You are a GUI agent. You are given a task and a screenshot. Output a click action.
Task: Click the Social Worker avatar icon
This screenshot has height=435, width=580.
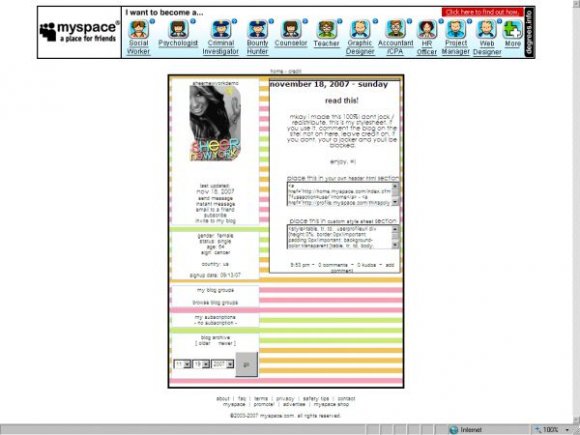(138, 29)
